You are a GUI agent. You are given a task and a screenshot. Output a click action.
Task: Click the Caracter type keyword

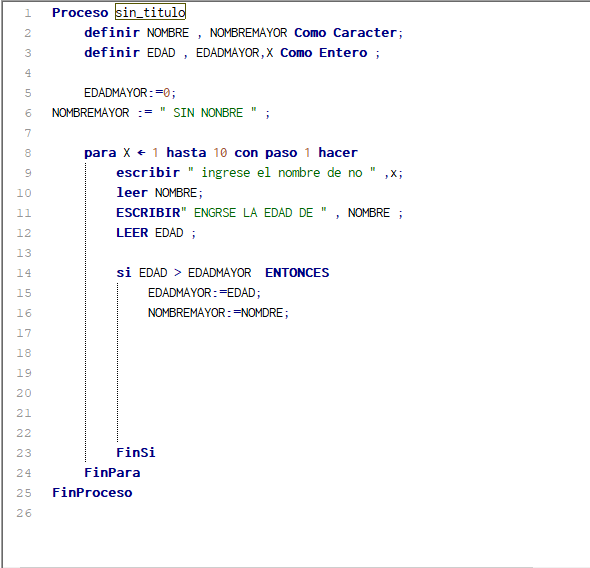click(x=365, y=33)
